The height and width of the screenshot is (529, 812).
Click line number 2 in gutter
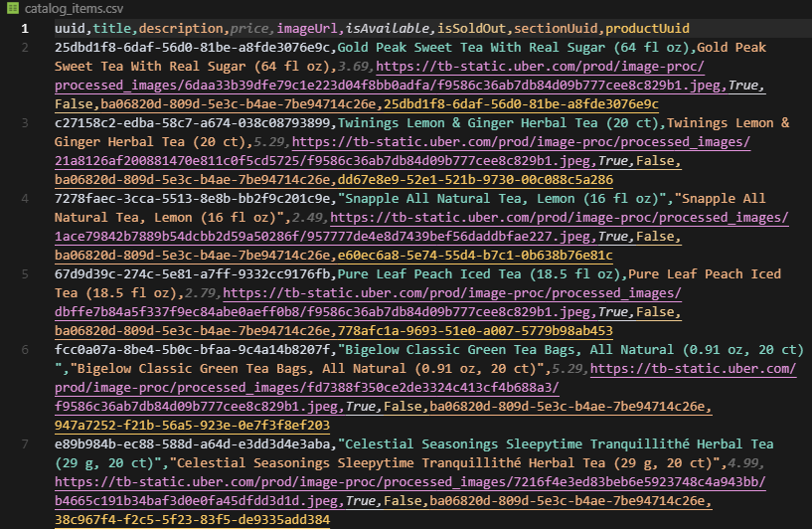click(25, 48)
